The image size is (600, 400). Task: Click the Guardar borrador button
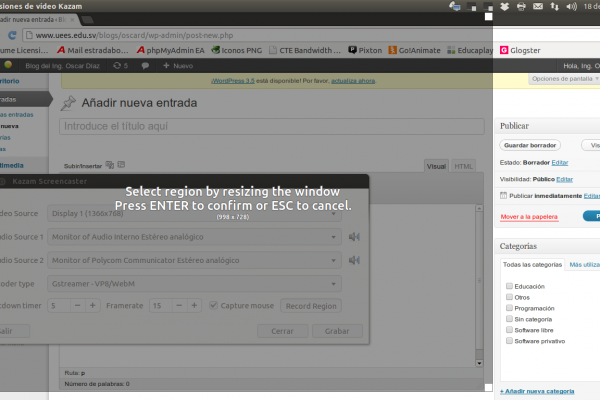530,145
